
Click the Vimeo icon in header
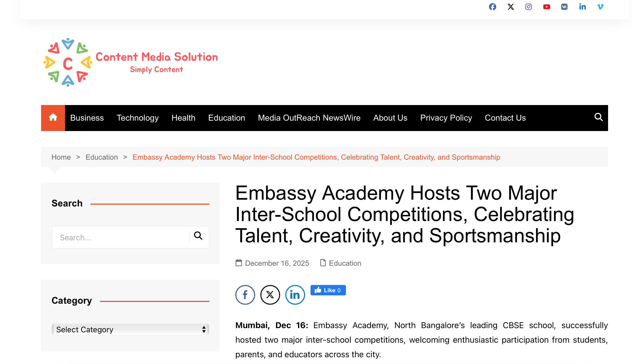[x=600, y=7]
